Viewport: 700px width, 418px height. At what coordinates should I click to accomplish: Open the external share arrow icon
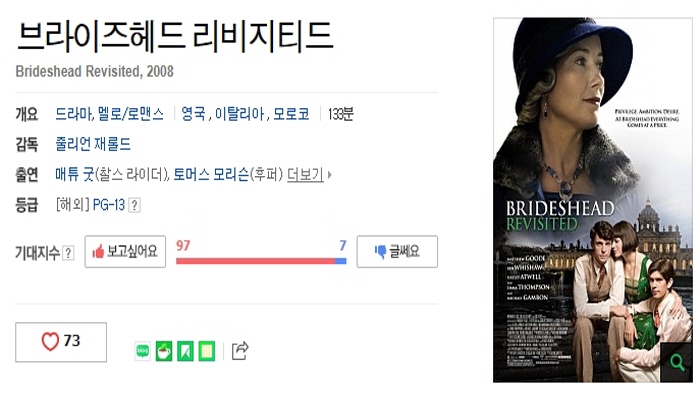240,351
